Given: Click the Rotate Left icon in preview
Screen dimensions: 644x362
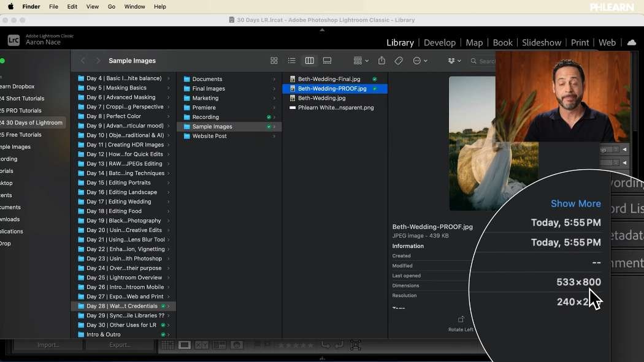Looking at the screenshot, I should tap(461, 319).
